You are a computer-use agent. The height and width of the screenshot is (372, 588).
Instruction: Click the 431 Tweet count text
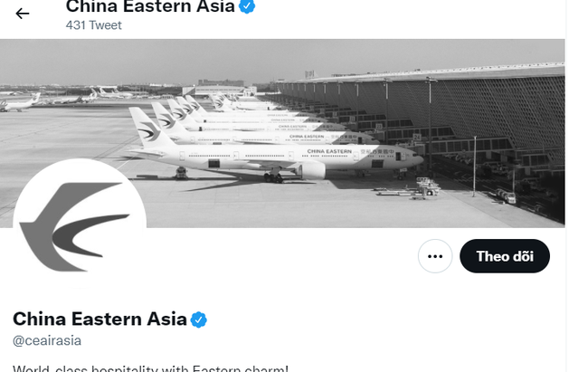(93, 25)
